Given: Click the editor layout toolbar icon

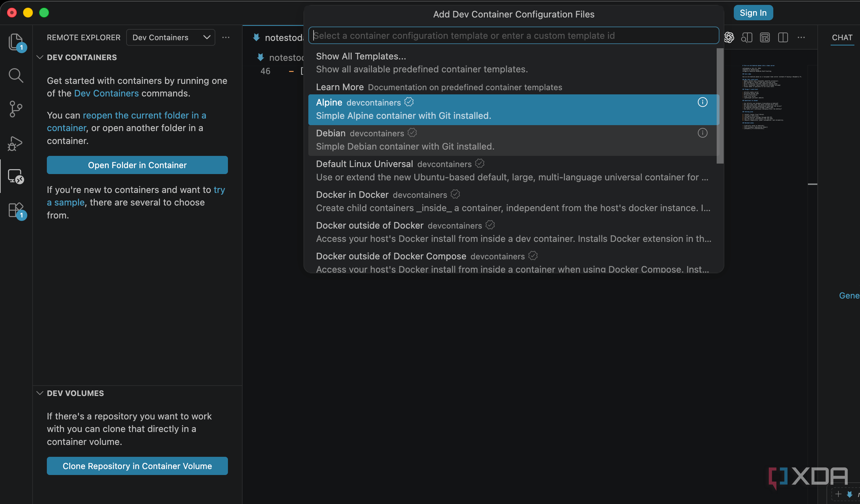Looking at the screenshot, I should 765,37.
